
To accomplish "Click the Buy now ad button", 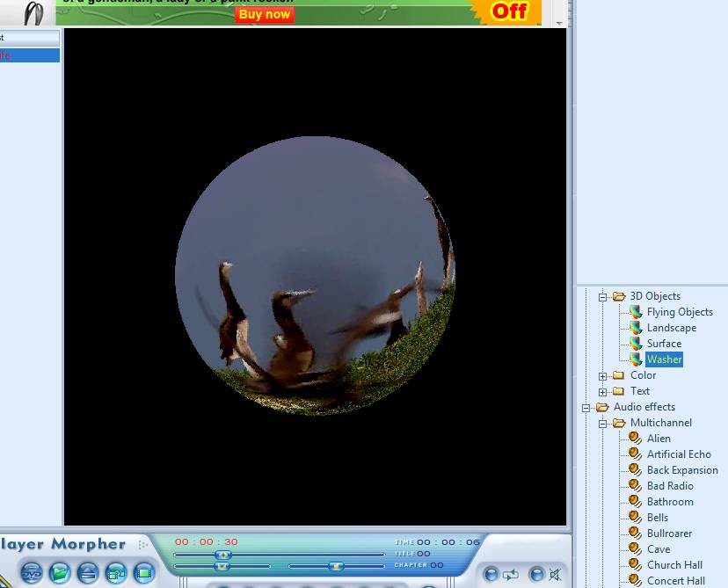I will pyautogui.click(x=264, y=14).
